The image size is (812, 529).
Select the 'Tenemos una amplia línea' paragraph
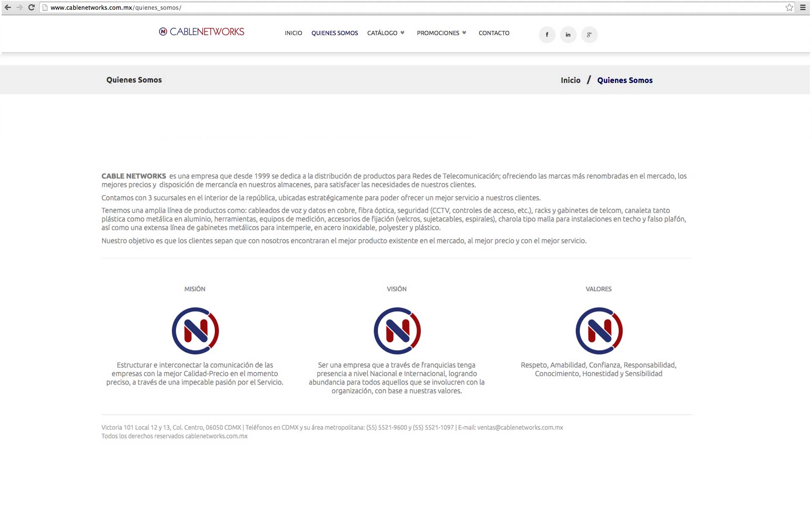394,219
